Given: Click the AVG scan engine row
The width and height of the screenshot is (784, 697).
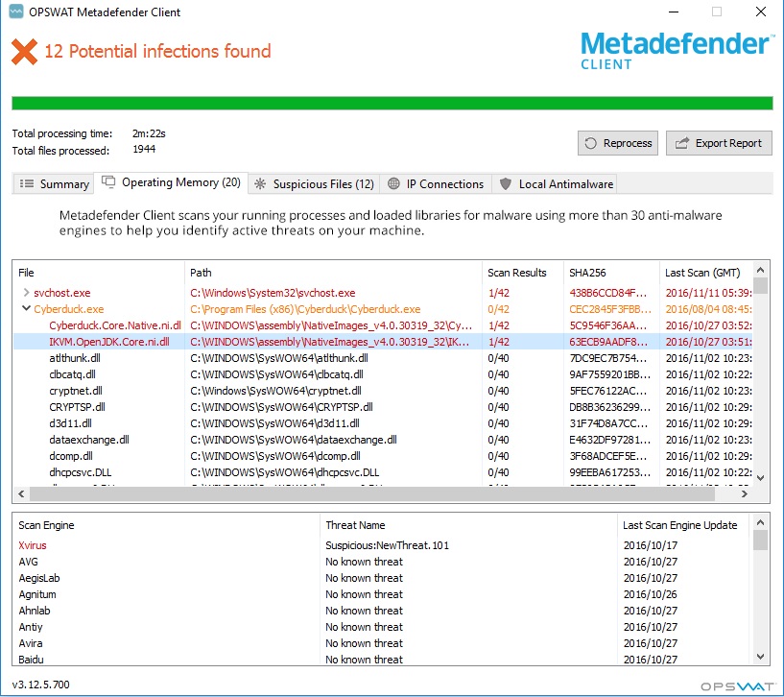Looking at the screenshot, I should pos(383,562).
